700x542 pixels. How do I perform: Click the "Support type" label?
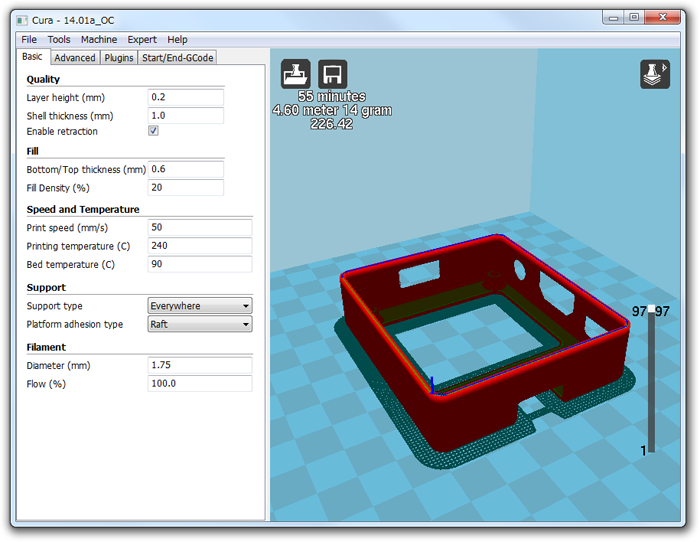point(54,306)
